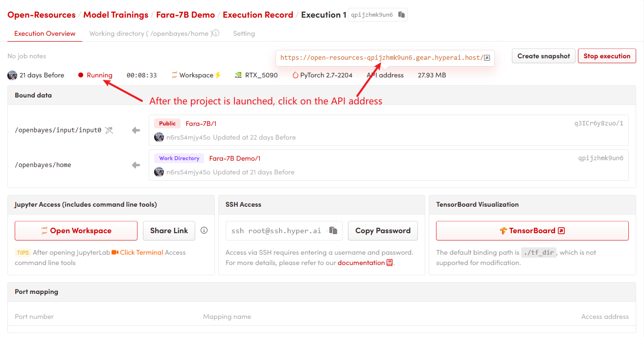Click the PyTorch 2.7-2204 image label
The width and height of the screenshot is (644, 337).
click(322, 75)
